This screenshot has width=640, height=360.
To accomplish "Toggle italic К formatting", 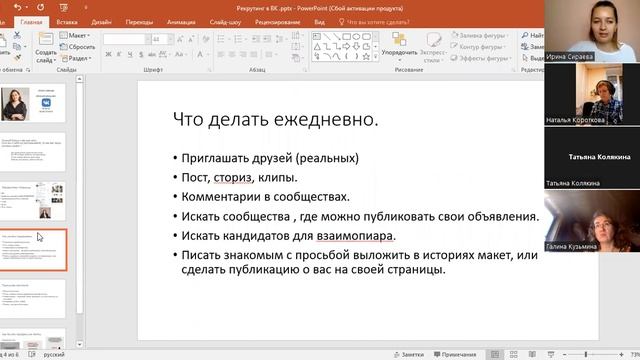I will click(x=119, y=54).
